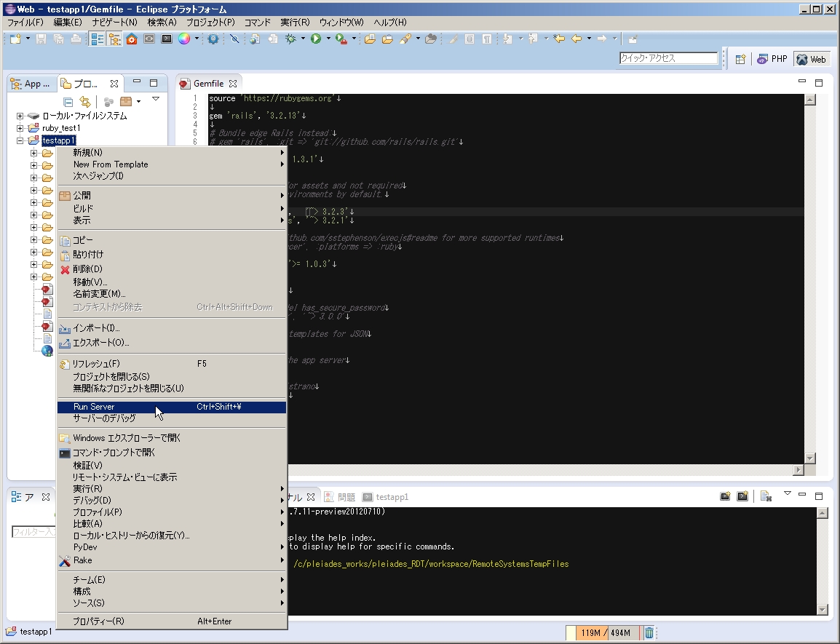Viewport: 840px width, 644px height.
Task: Click the second new terminal icon in bottom panel
Action: pos(742,497)
